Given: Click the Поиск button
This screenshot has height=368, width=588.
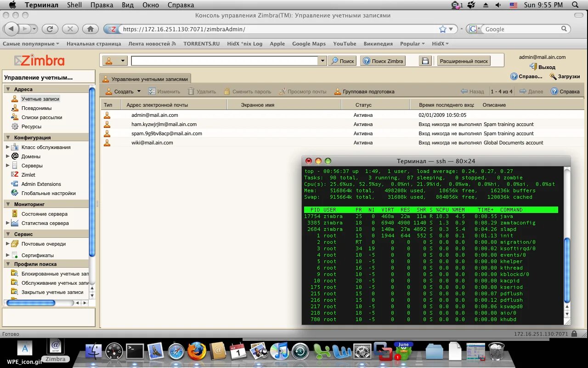Looking at the screenshot, I should point(342,61).
